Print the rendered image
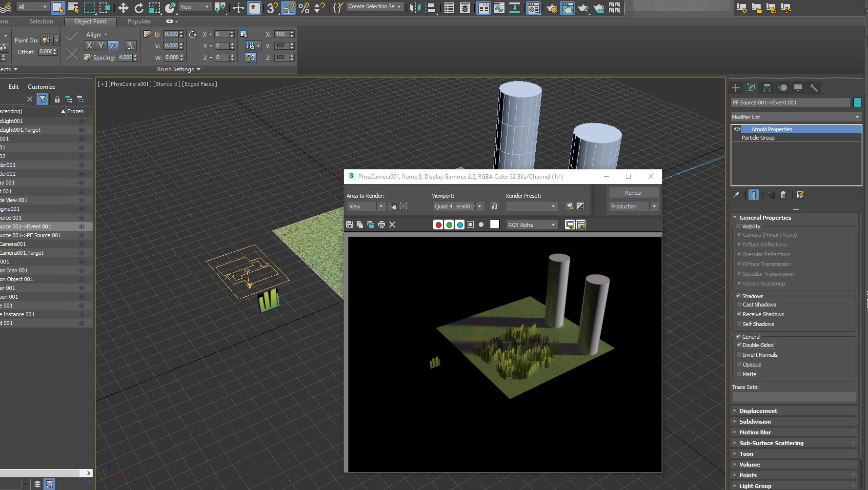This screenshot has width=868, height=490. 381,225
